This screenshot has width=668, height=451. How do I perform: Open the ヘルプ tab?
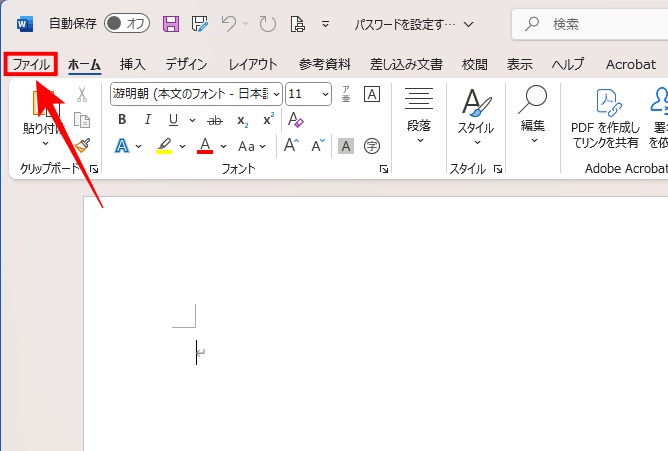coord(568,64)
